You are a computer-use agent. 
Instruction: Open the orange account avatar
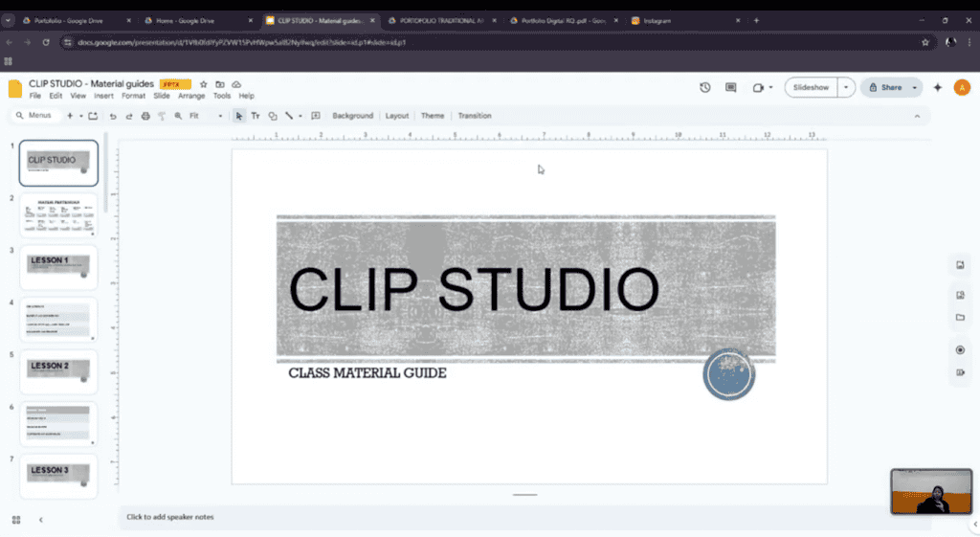(962, 87)
